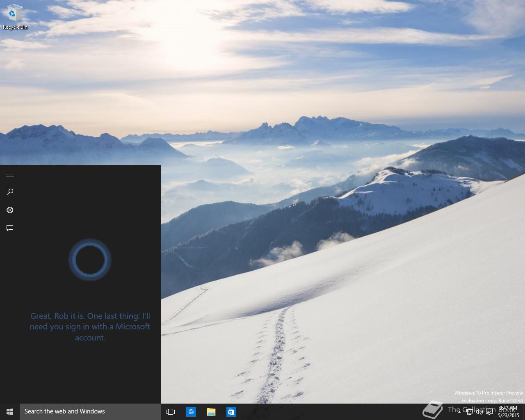
Task: Show hidden tray icons arrow
Action: click(x=460, y=412)
